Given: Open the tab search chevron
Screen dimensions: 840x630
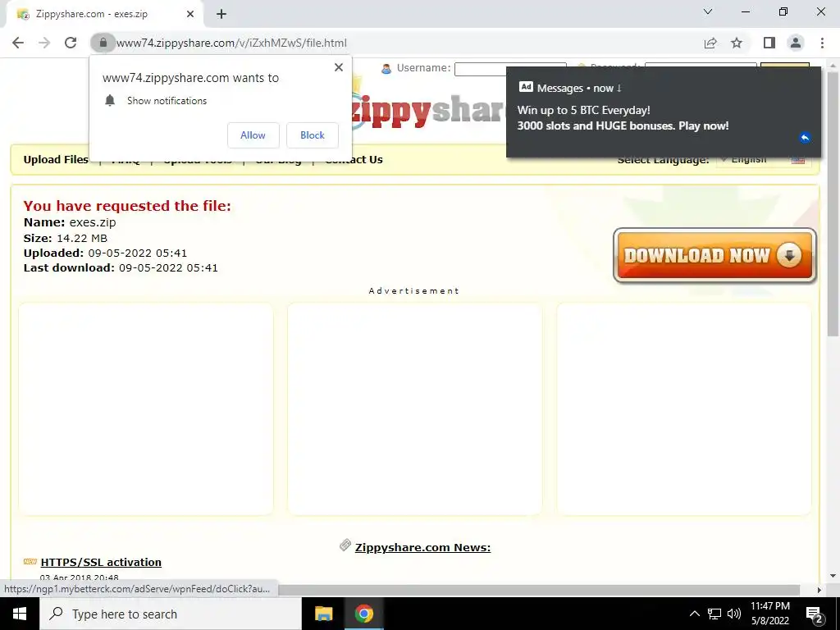Looking at the screenshot, I should coord(708,11).
